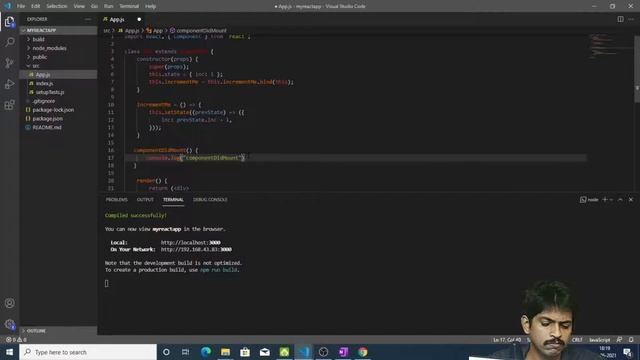Open the Search view in activity bar
The height and width of the screenshot is (360, 640).
pyautogui.click(x=9, y=42)
